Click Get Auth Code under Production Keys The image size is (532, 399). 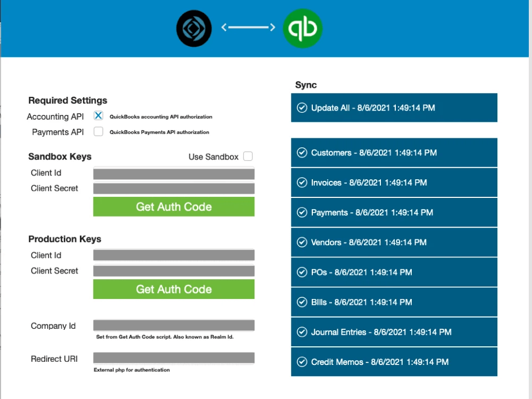coord(173,289)
